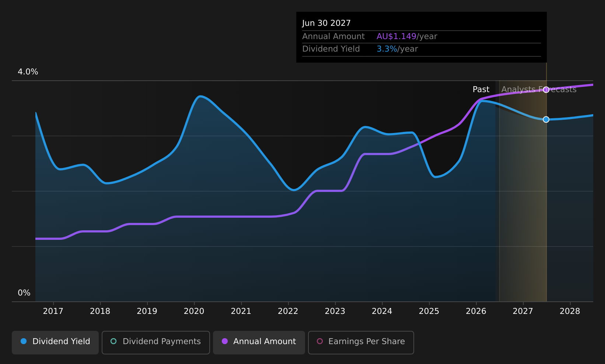
Task: Toggle the Dividend Yield series
Action: pos(55,343)
